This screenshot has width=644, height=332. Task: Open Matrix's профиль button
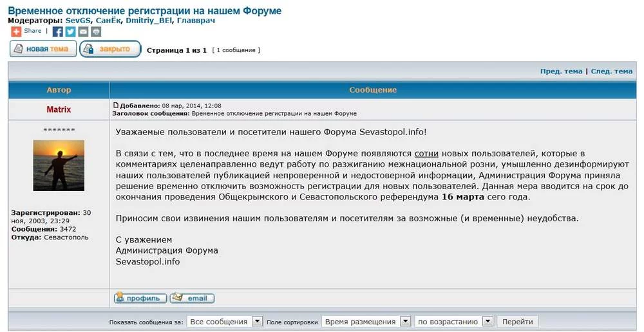(x=140, y=299)
